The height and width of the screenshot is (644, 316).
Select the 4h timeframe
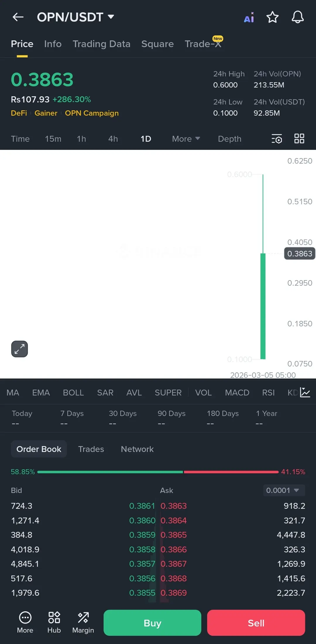pos(113,139)
